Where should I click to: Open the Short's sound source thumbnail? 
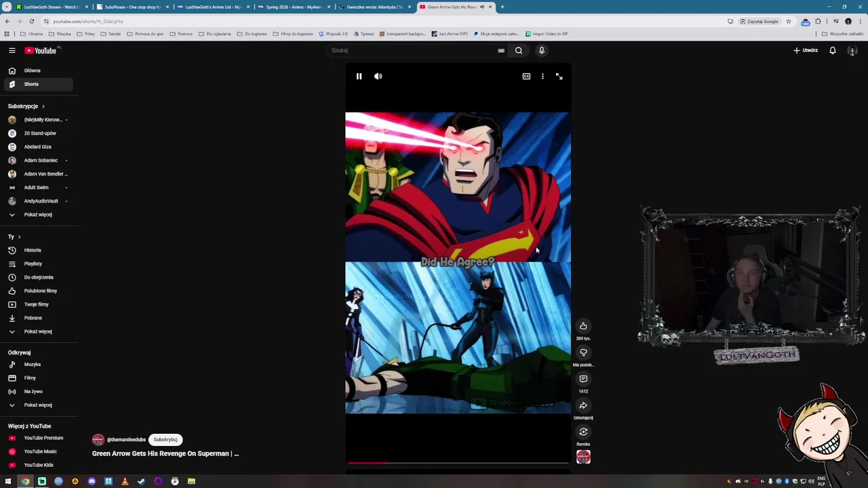(583, 457)
